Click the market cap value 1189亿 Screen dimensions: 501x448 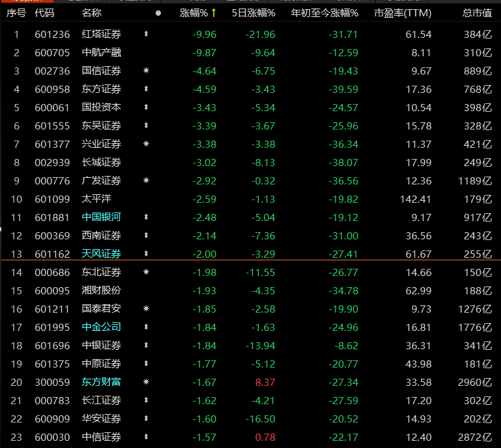(475, 181)
